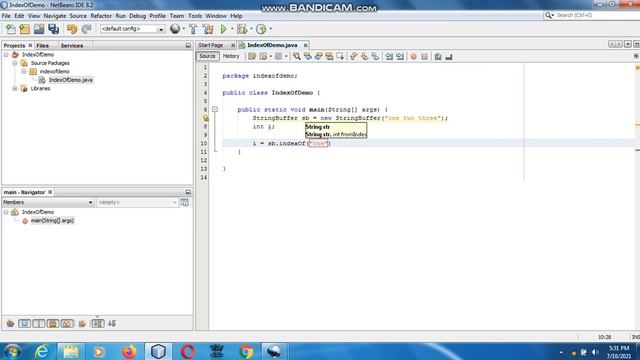Click the Save All toolbar icon
This screenshot has height=360, width=640.
(x=53, y=29)
